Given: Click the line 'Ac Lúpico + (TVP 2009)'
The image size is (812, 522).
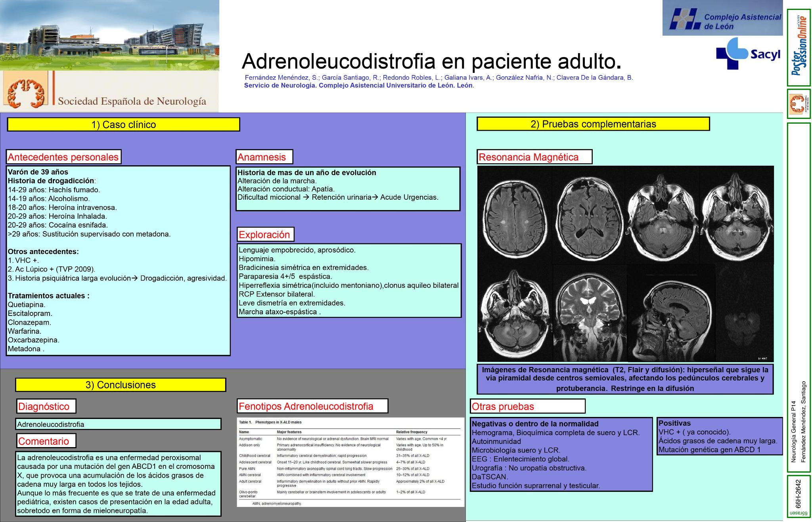Looking at the screenshot, I should coord(52,269).
